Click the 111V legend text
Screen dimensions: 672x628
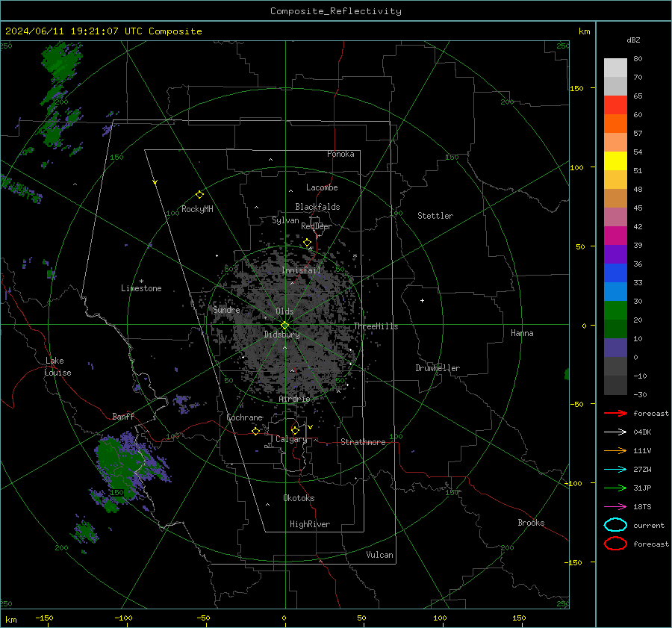[x=642, y=450]
